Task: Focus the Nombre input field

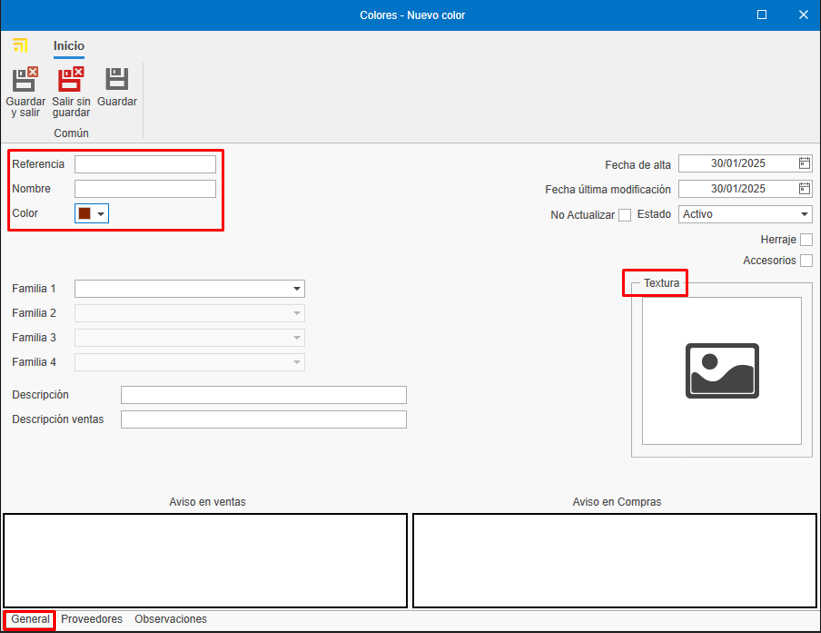Action: tap(145, 189)
